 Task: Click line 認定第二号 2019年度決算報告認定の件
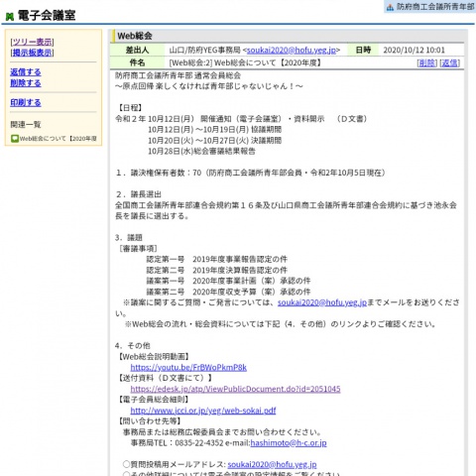tap(217, 270)
